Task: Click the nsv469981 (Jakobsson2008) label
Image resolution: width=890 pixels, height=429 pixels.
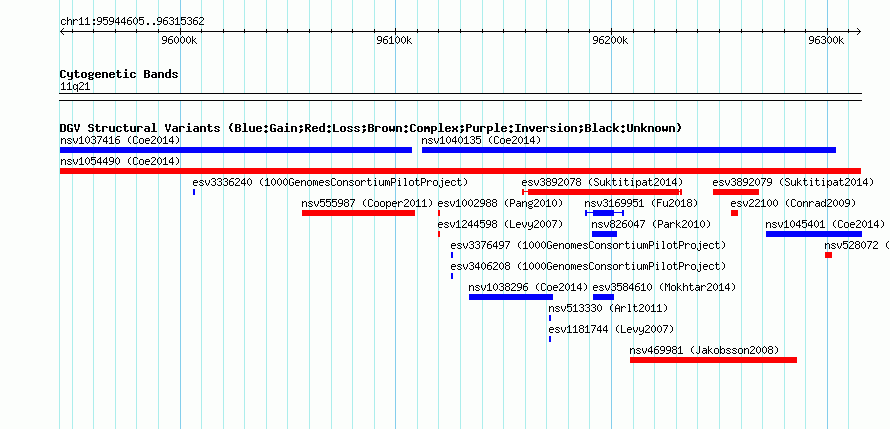Action: tap(704, 350)
